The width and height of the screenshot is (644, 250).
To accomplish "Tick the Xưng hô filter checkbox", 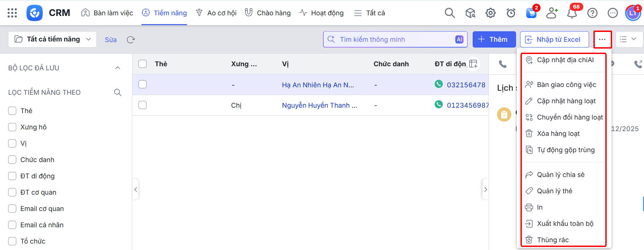I will (x=12, y=127).
